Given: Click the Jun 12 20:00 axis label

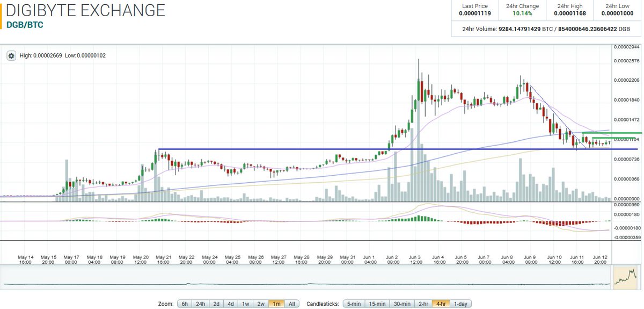Looking at the screenshot, I should pyautogui.click(x=600, y=259).
